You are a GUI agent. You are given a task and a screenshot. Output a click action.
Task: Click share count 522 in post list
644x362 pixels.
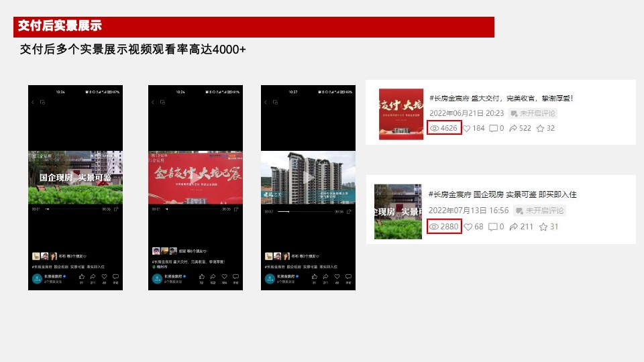pos(521,129)
